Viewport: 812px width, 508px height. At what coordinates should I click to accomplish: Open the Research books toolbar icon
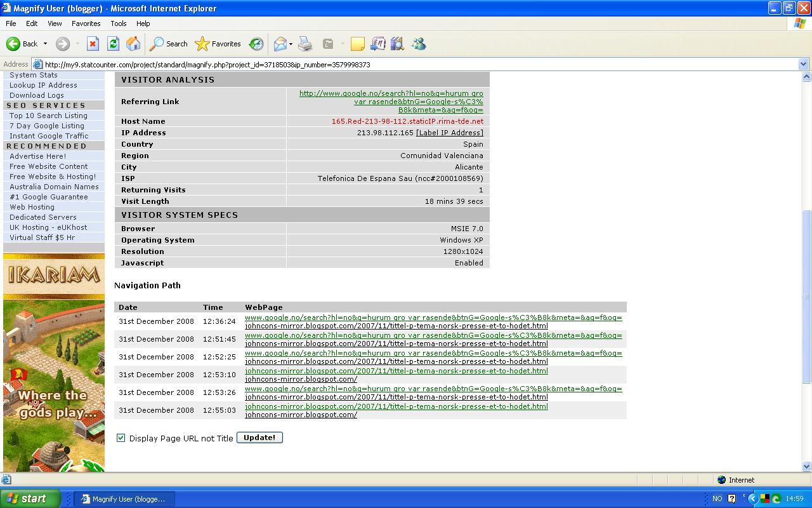coord(398,44)
